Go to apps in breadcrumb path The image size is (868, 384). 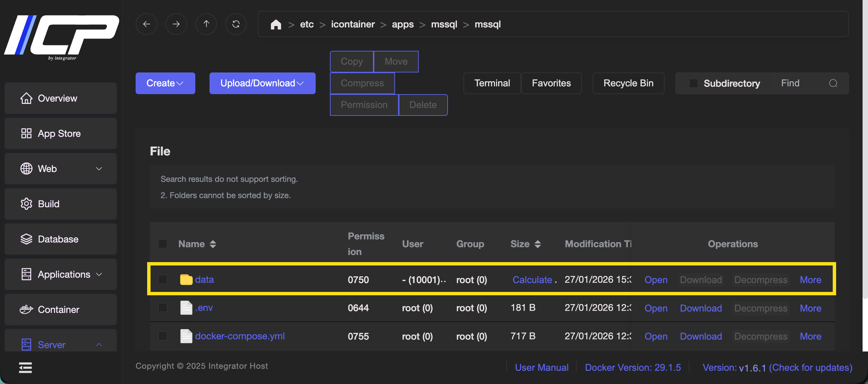[402, 24]
